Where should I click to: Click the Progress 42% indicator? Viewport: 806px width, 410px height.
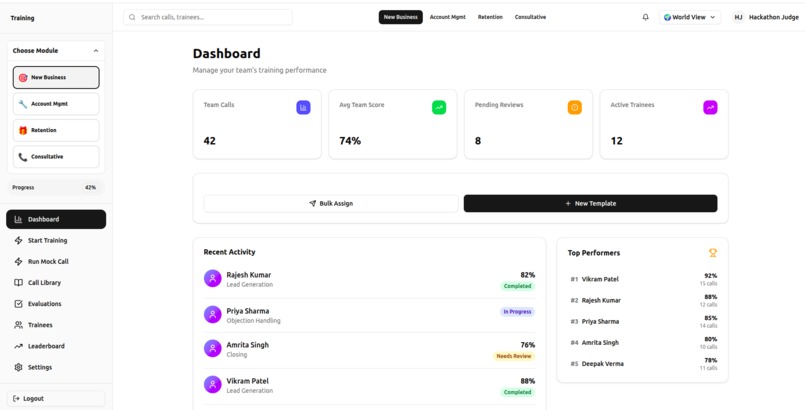pos(56,188)
